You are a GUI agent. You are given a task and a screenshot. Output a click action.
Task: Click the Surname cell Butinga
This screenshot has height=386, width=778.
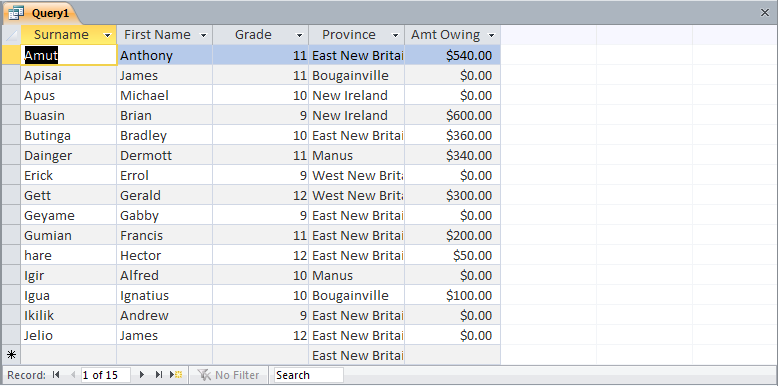point(69,135)
